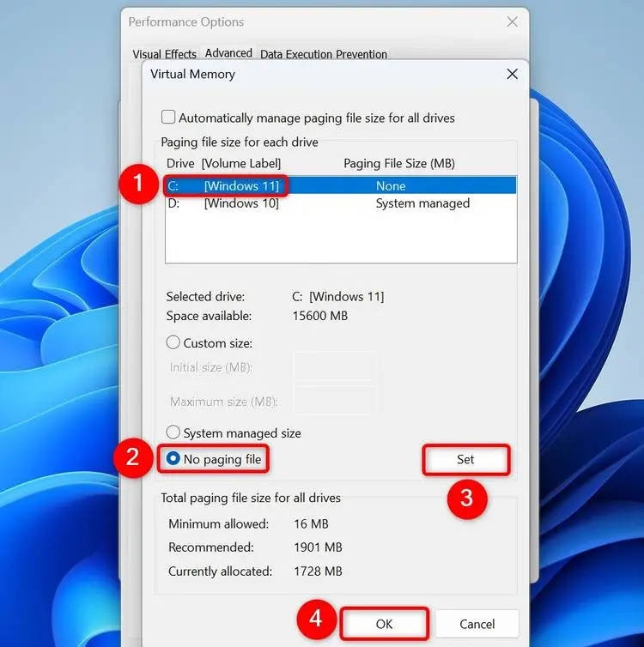
Task: Click the red number 3 marker
Action: tap(467, 499)
